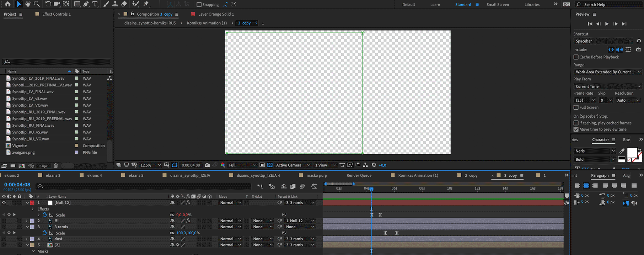Expand layer 4 dust properties
Image resolution: width=644 pixels, height=255 pixels.
[27, 239]
